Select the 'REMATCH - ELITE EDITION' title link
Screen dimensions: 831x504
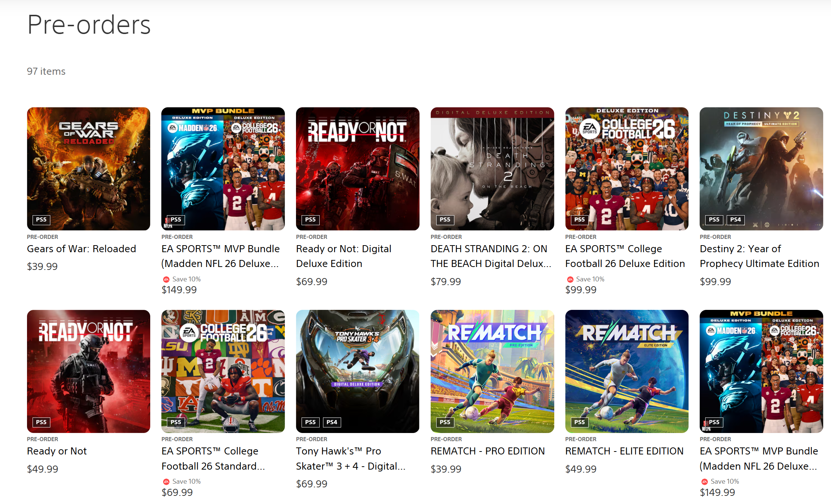[624, 451]
